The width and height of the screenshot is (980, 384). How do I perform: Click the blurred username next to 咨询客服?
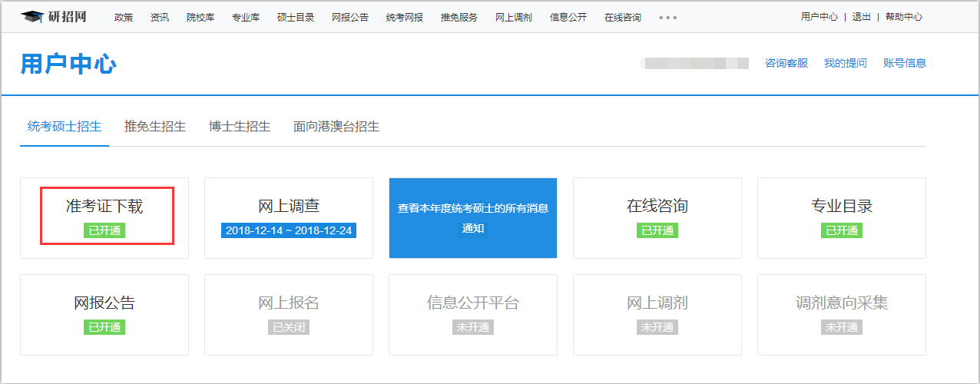pos(694,63)
